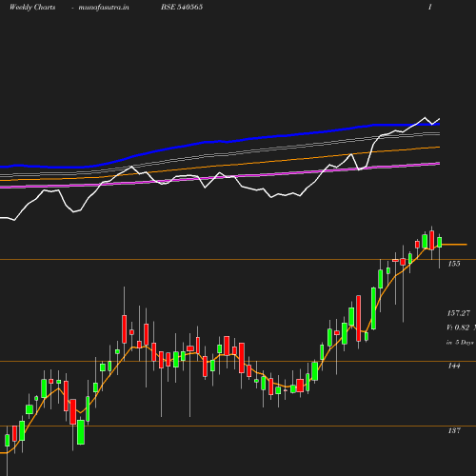Click the 137 price level label
Image resolution: width=476 pixels, height=476 pixels.
coord(454,430)
